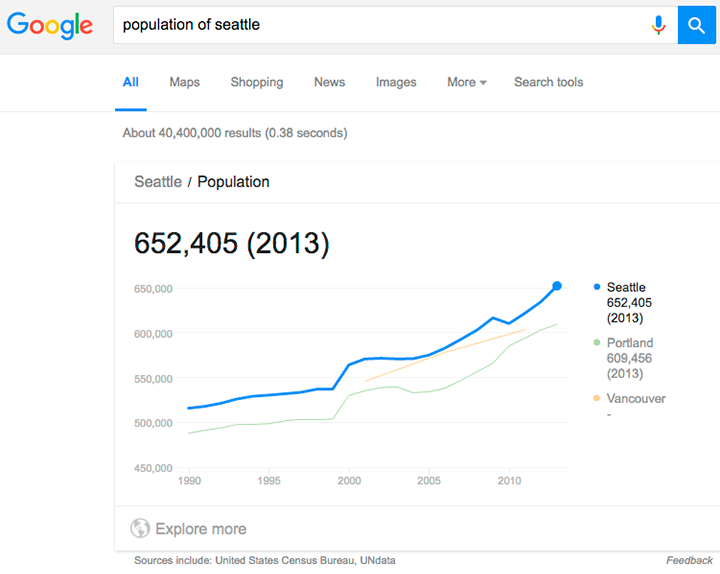This screenshot has height=574, width=720.
Task: Select the All results tab
Action: tap(130, 82)
